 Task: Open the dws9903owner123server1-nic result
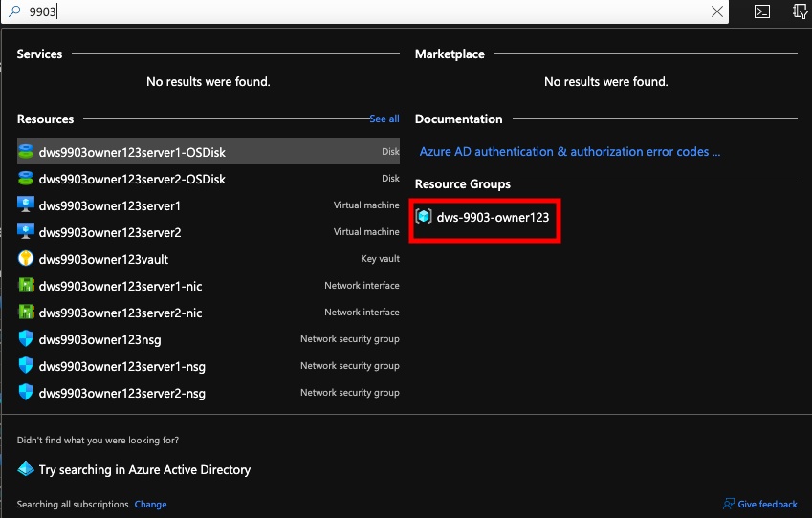coord(208,286)
